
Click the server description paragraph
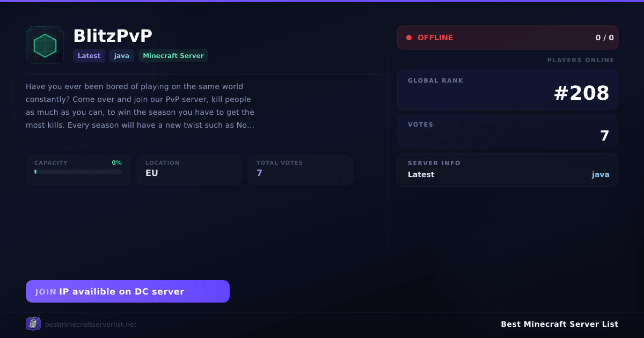pyautogui.click(x=140, y=106)
